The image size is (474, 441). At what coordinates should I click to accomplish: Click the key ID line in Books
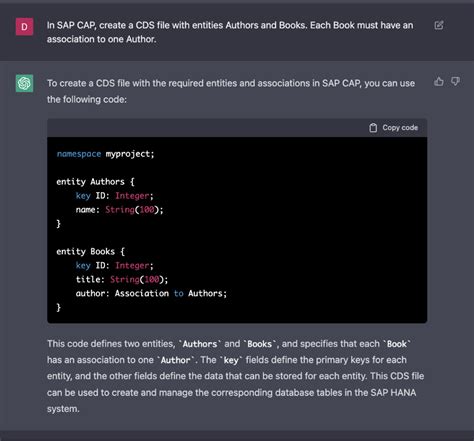click(114, 265)
